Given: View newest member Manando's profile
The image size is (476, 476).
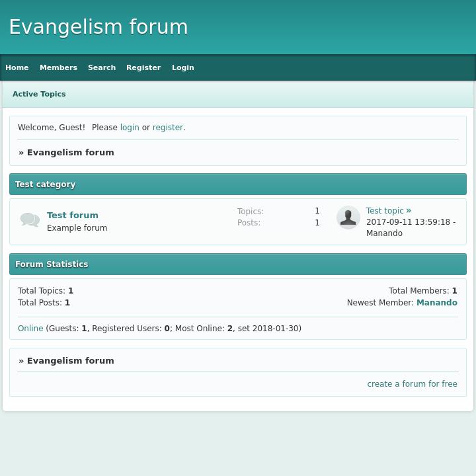Looking at the screenshot, I should (436, 302).
